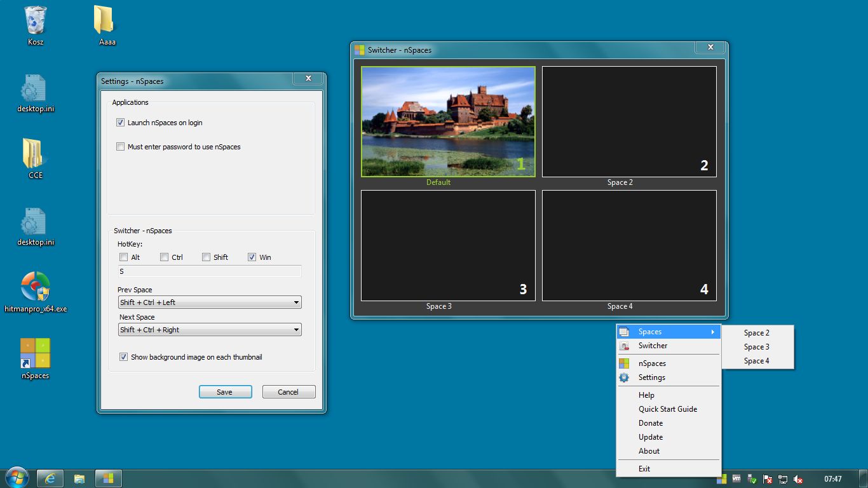
Task: Toggle the Ctrl hotkey checkbox
Action: pos(165,257)
